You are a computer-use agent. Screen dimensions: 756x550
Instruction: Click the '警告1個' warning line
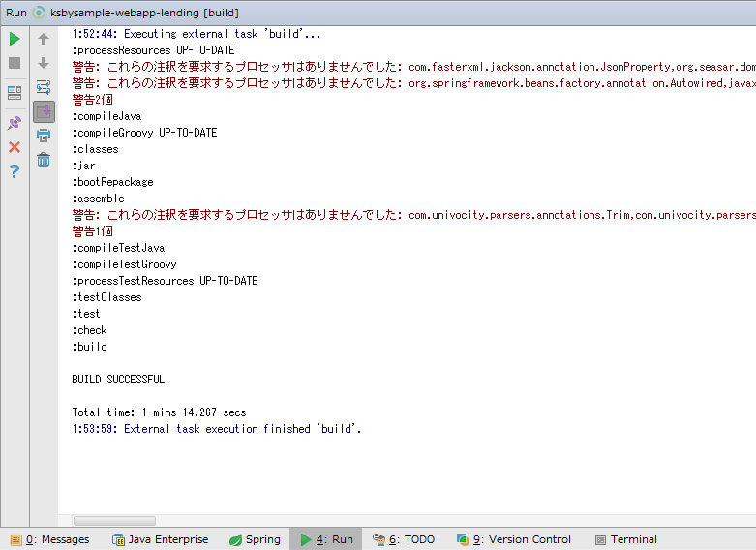(x=93, y=231)
